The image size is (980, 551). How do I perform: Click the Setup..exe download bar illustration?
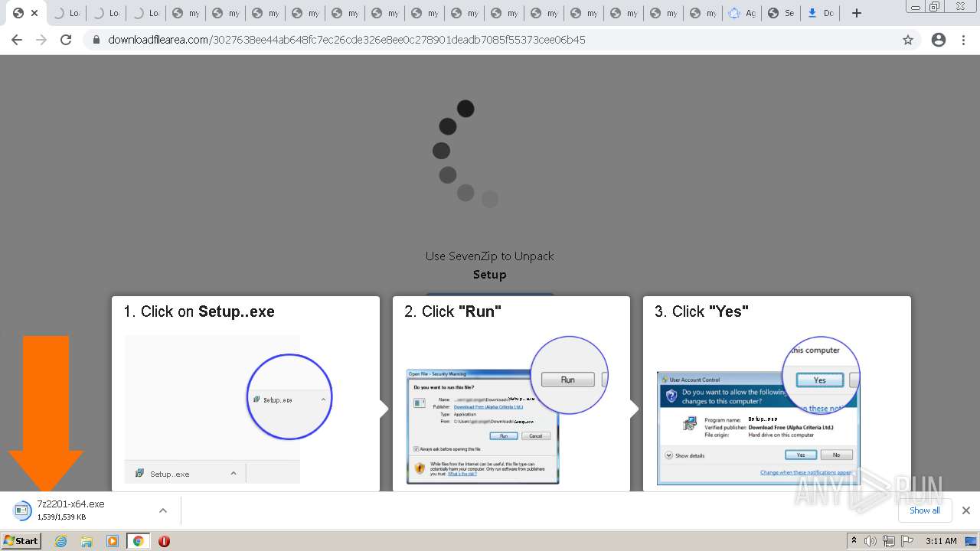tap(228, 409)
